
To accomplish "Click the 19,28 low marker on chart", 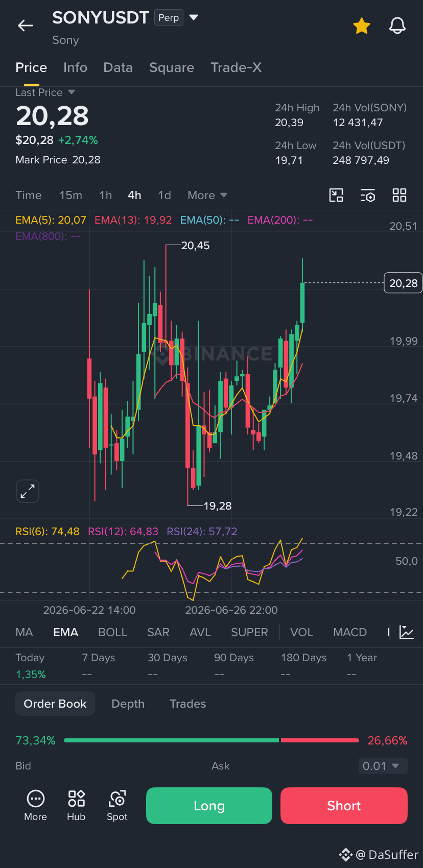I will click(x=218, y=506).
